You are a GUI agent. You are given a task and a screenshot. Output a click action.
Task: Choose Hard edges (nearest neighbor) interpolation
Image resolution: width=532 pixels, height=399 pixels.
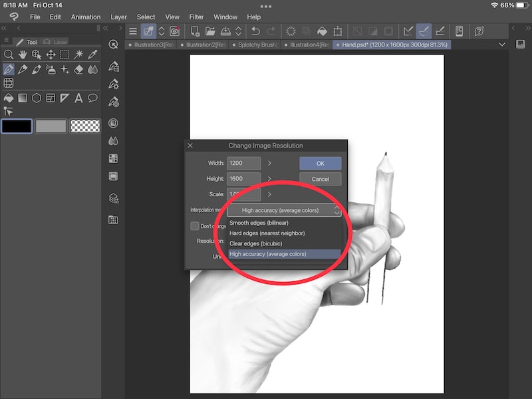tap(266, 233)
